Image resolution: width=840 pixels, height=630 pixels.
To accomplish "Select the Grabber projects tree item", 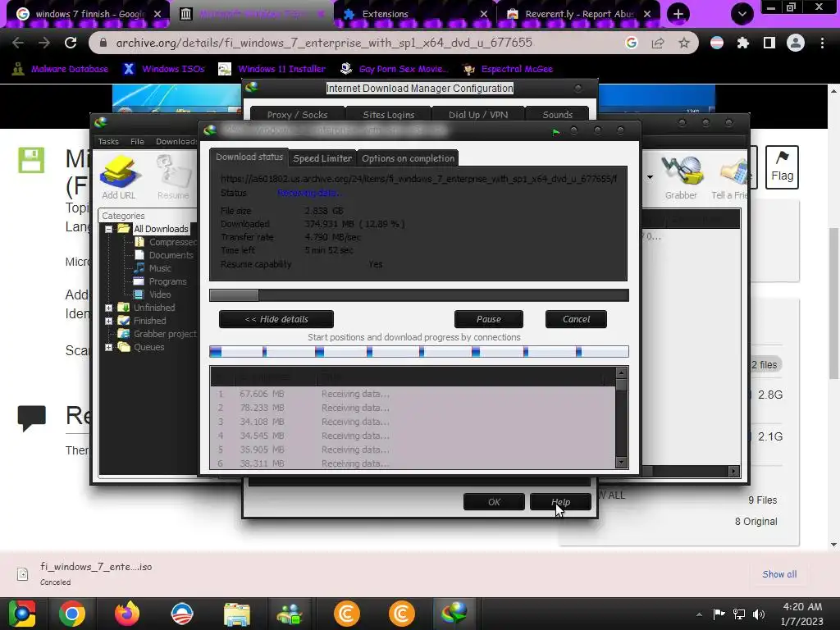I will (157, 334).
